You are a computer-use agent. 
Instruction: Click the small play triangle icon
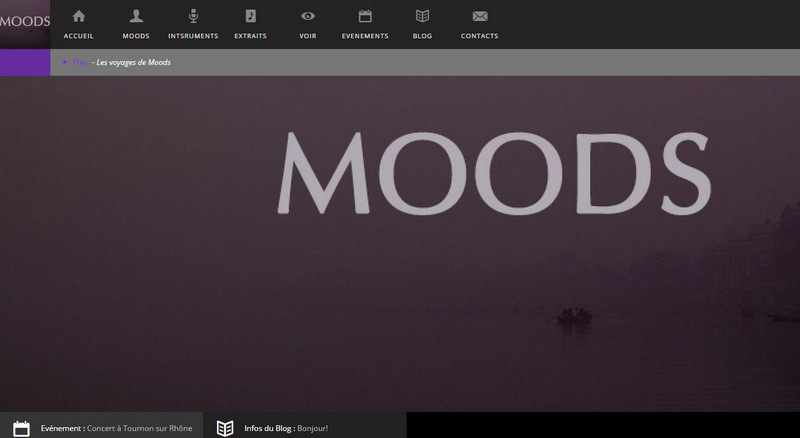65,62
